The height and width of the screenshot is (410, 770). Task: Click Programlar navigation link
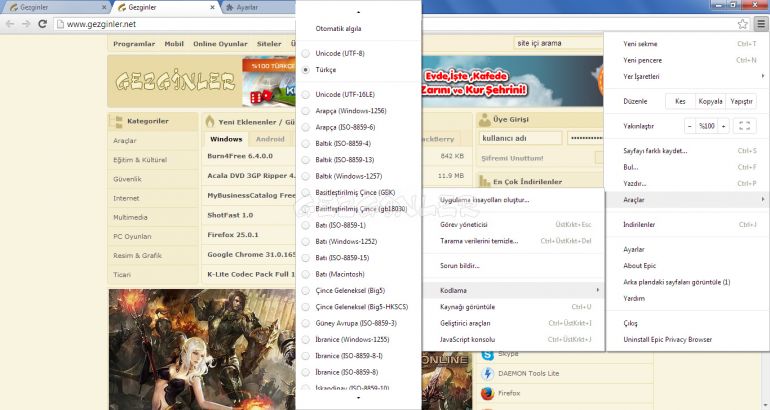(134, 44)
